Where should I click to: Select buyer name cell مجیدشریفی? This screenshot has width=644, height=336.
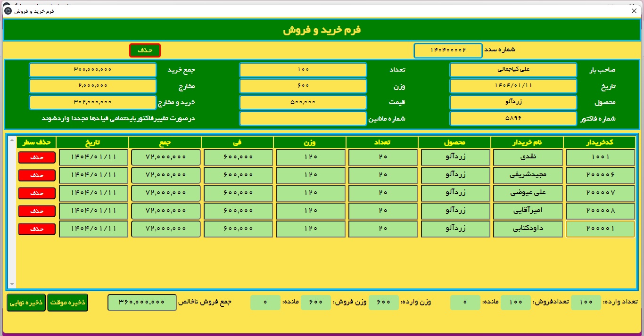tap(528, 175)
